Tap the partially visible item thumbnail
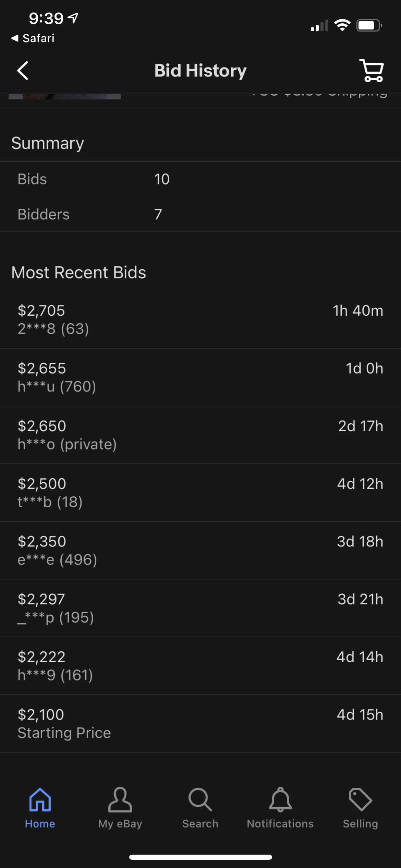This screenshot has width=401, height=868. click(65, 97)
